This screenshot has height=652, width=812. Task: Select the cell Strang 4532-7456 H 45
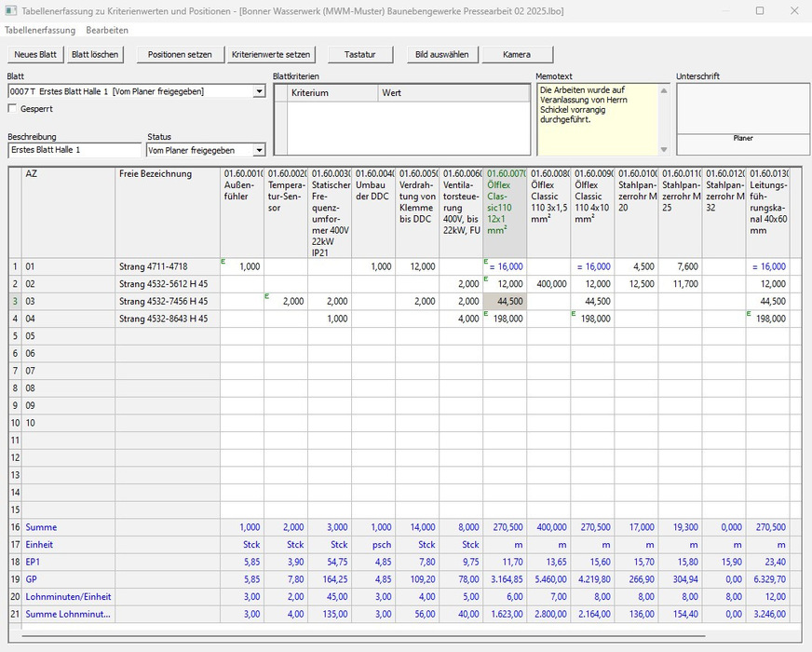click(164, 302)
